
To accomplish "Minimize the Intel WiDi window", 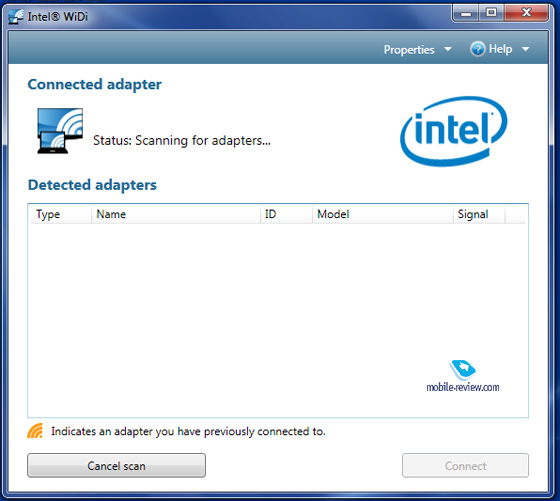I will pyautogui.click(x=466, y=13).
